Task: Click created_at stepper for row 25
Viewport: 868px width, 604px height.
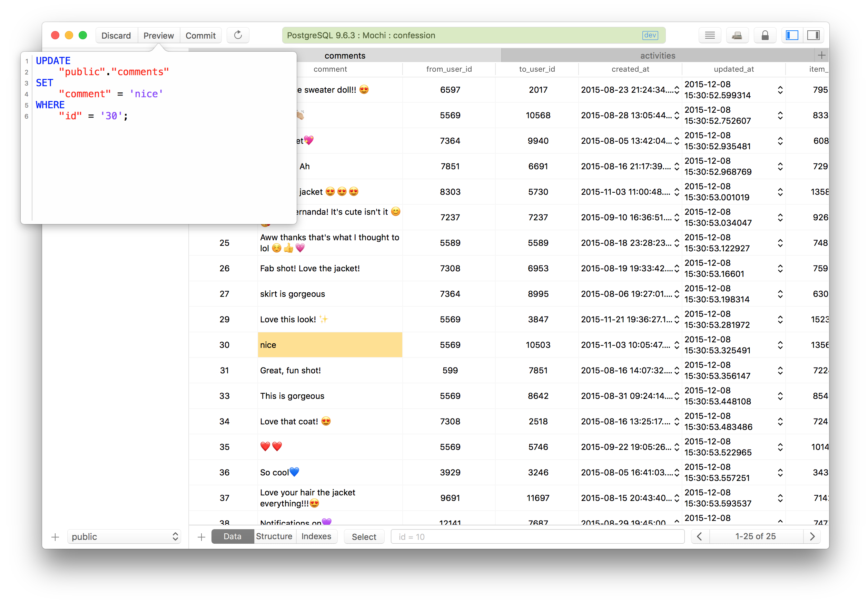Action: 676,243
